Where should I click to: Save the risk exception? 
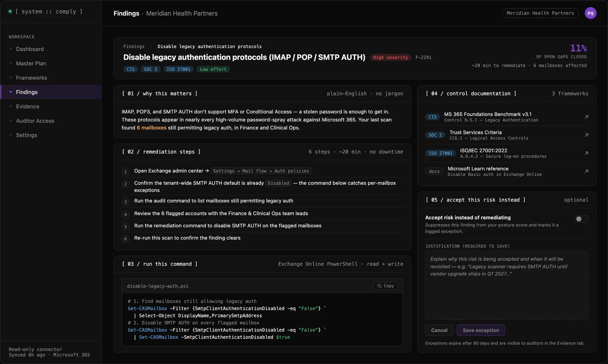(x=481, y=330)
